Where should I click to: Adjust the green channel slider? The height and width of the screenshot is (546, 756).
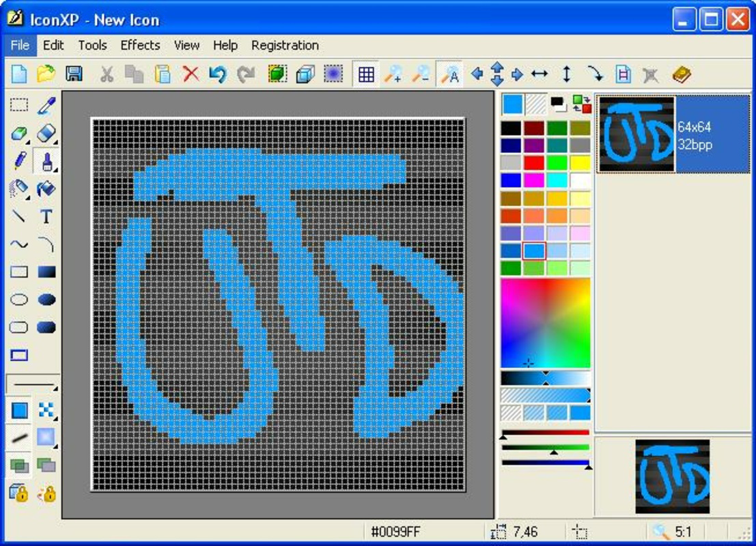[x=545, y=448]
